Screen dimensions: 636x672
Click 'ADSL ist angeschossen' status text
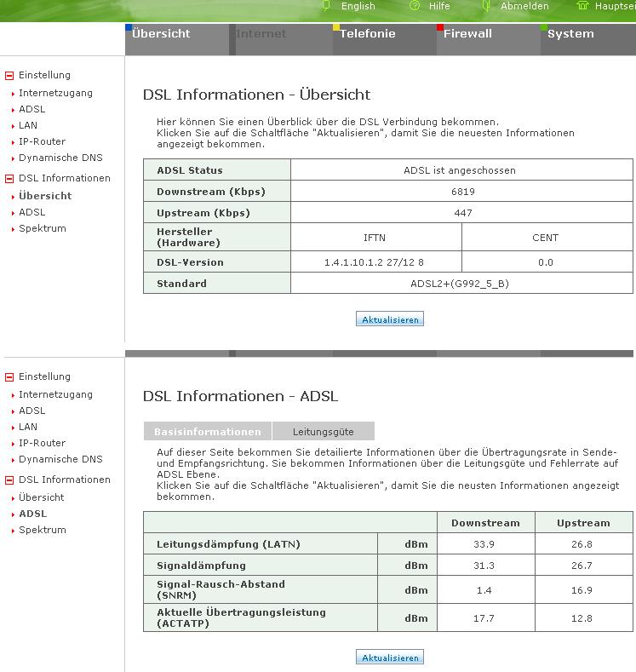pyautogui.click(x=459, y=170)
